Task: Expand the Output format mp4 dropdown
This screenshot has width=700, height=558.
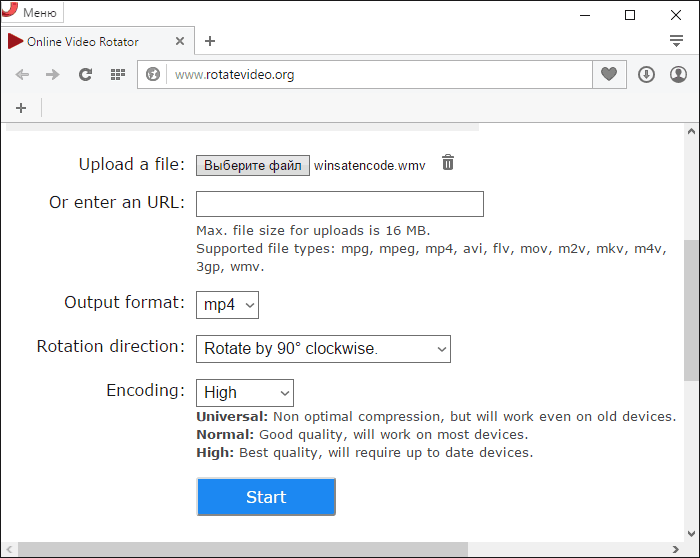Action: point(227,304)
